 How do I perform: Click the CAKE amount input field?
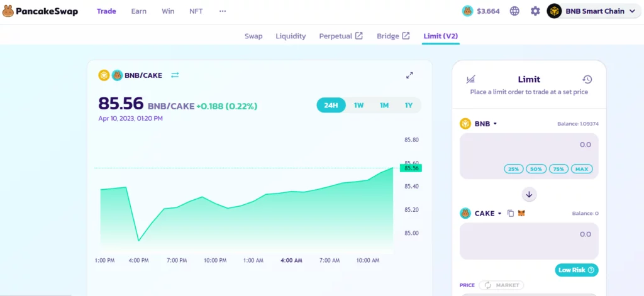tap(529, 241)
